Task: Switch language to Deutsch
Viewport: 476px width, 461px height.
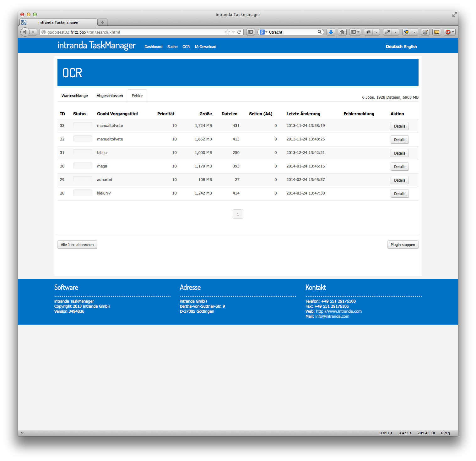Action: pyautogui.click(x=394, y=47)
